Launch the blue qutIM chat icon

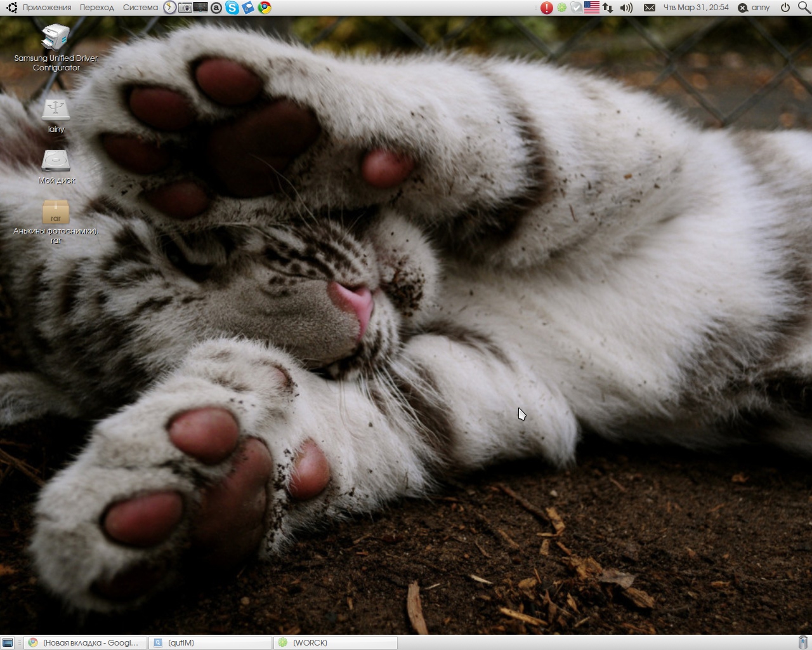[x=248, y=8]
